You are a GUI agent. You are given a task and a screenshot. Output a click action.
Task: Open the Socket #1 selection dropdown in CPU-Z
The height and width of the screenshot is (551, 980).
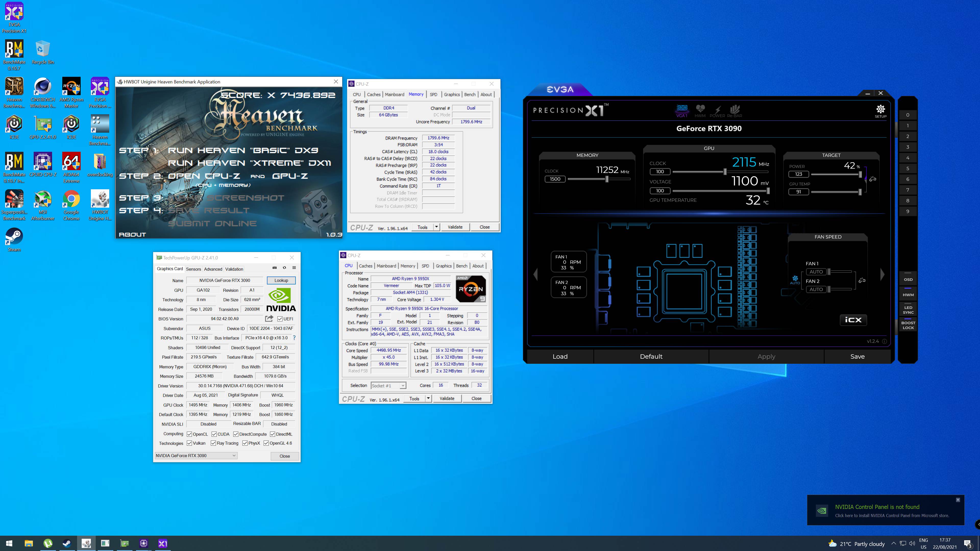pos(388,386)
